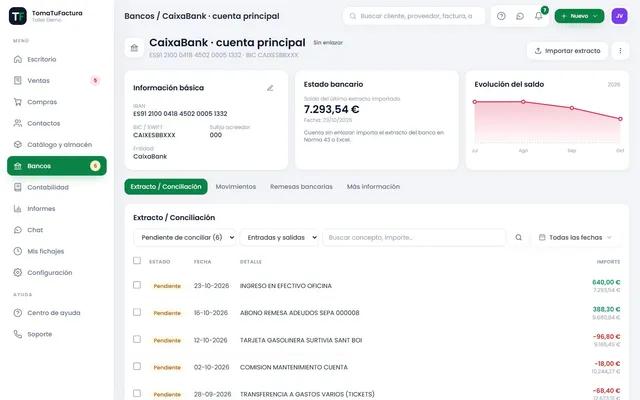This screenshot has width=640, height=400.
Task: Open the three-dot more options menu
Action: [620, 51]
